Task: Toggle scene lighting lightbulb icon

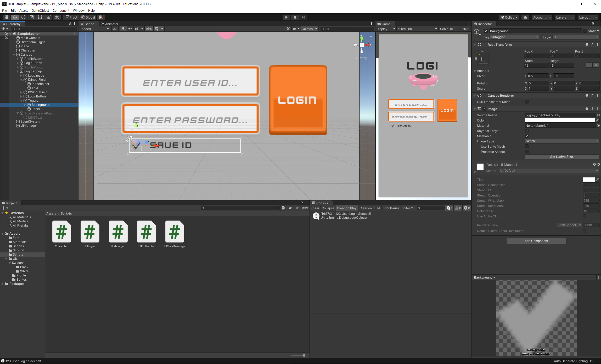Action: [123, 29]
